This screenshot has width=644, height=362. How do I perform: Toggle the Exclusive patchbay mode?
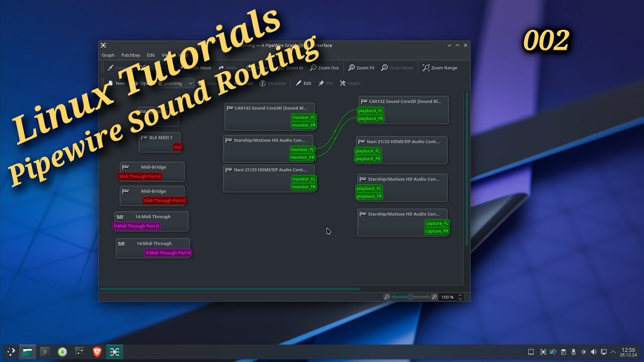point(273,83)
